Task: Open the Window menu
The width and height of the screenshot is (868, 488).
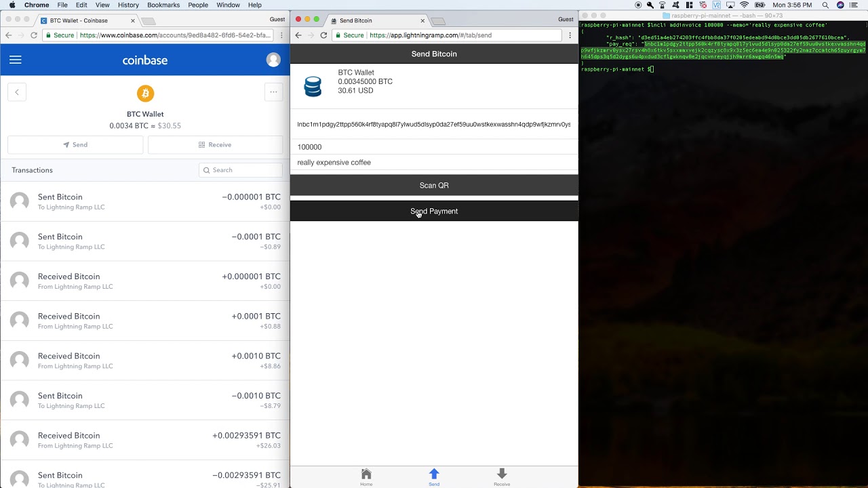Action: [228, 5]
